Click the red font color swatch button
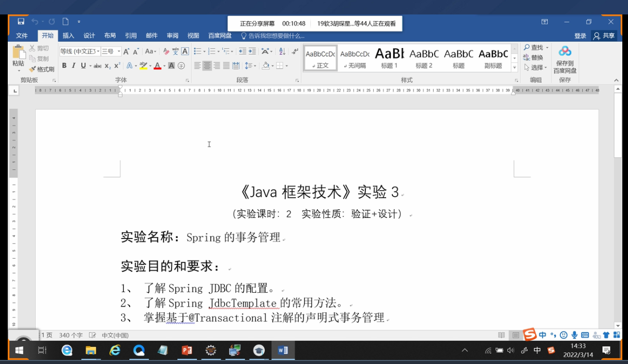Image resolution: width=628 pixels, height=364 pixels. coord(157,66)
